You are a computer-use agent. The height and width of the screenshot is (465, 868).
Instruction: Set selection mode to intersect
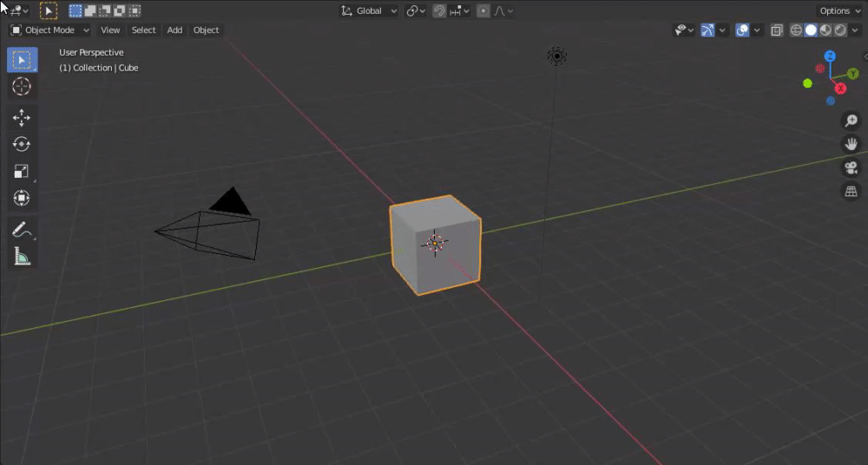[x=134, y=10]
